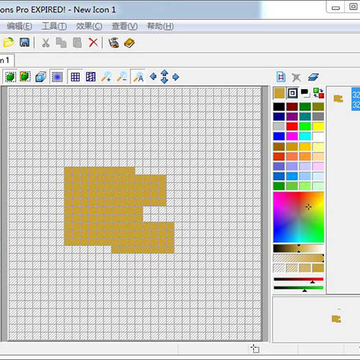Adjust the striped gold opacity gradient bar
This screenshot has width=360, height=360.
(299, 258)
